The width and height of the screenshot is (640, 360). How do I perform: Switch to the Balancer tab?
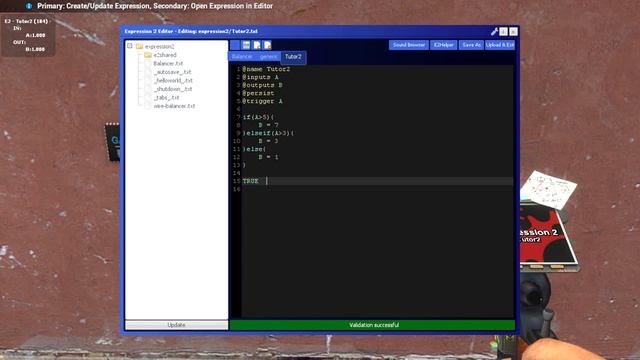pos(242,57)
